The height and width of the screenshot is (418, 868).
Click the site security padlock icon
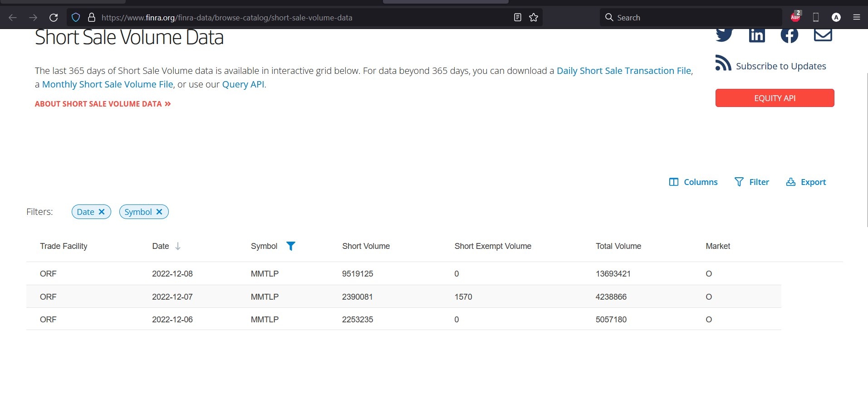(x=92, y=18)
